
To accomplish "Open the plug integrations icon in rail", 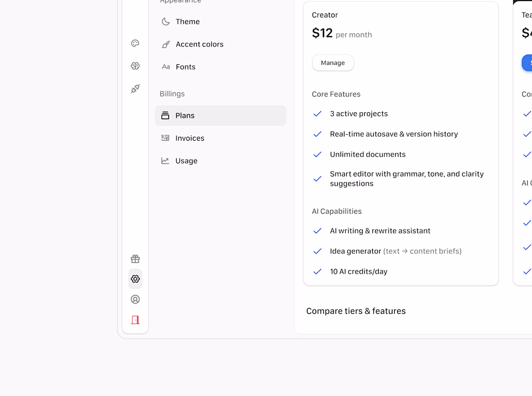I will 135,88.
